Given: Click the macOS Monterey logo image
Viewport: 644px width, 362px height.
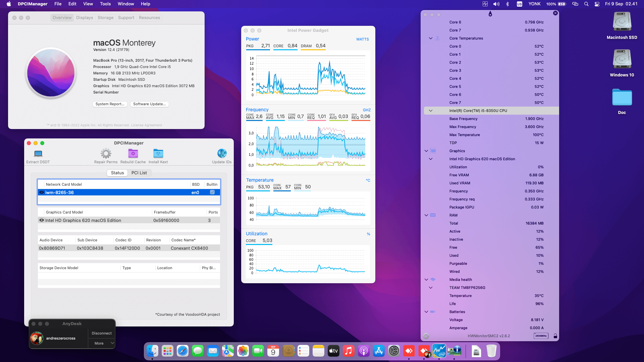Looking at the screenshot, I should pyautogui.click(x=51, y=73).
